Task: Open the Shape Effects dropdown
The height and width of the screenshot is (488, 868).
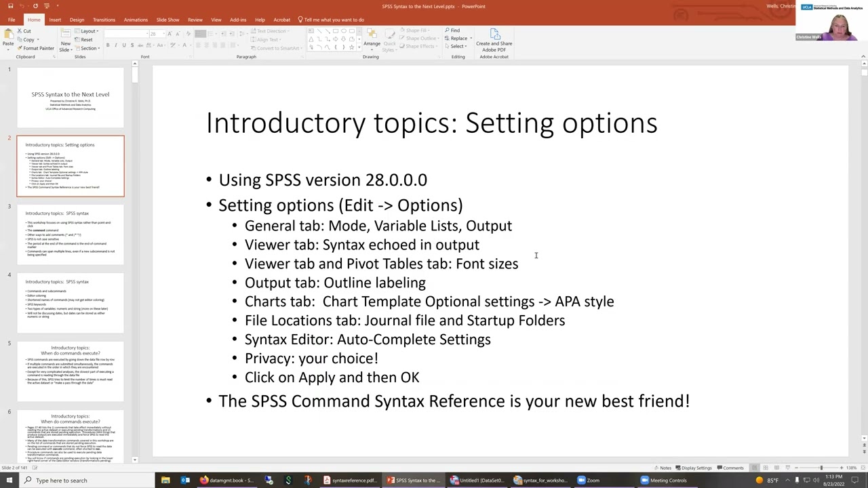Action: pyautogui.click(x=418, y=46)
